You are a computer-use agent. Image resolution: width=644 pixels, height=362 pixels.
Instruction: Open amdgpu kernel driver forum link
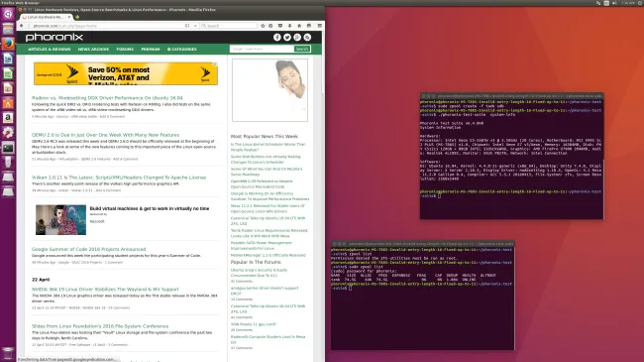265,291
